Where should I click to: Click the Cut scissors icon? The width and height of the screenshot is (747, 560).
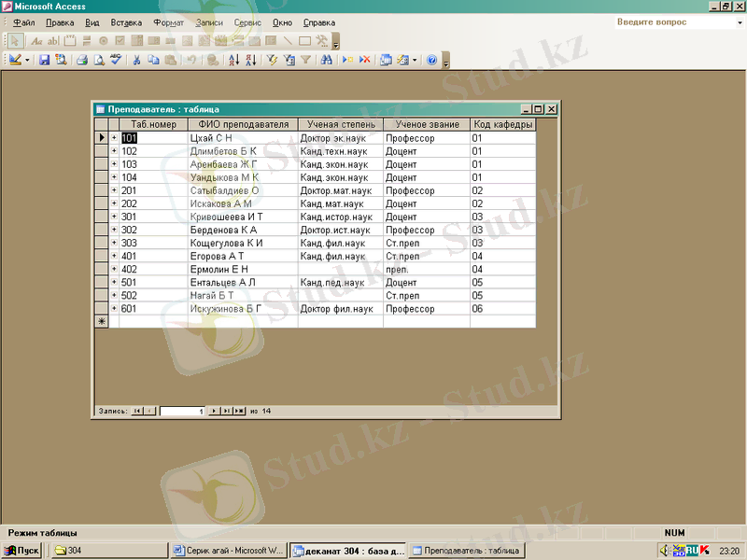pyautogui.click(x=137, y=60)
